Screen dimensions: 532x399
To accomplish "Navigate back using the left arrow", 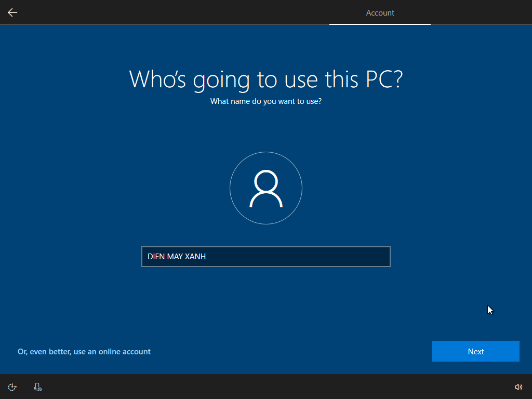I will coord(12,12).
